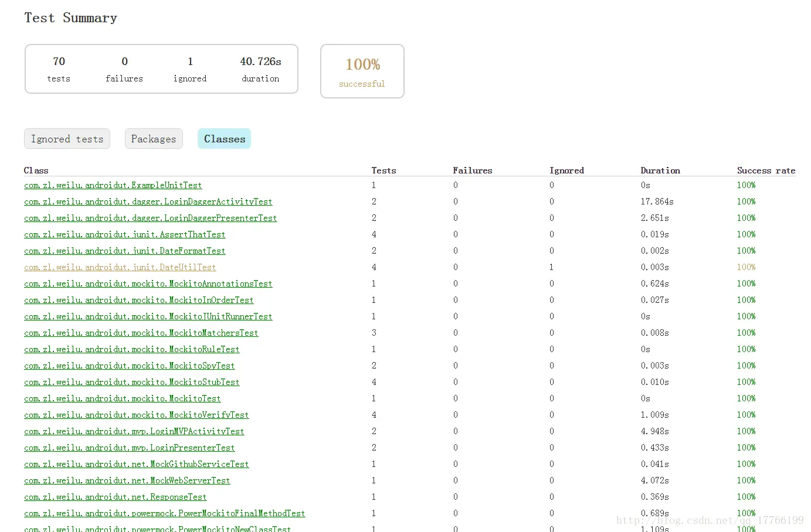Click the 0.010s duration value
Screen dimensions: 811x532
point(654,382)
